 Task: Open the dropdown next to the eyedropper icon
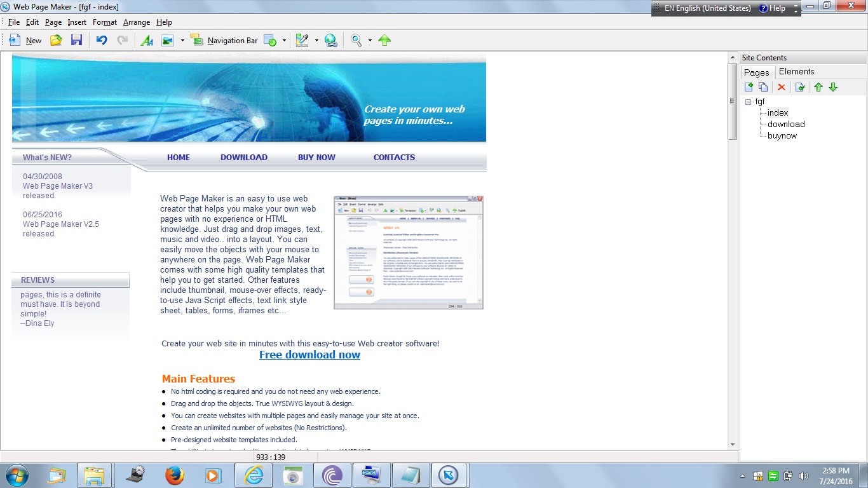point(316,40)
